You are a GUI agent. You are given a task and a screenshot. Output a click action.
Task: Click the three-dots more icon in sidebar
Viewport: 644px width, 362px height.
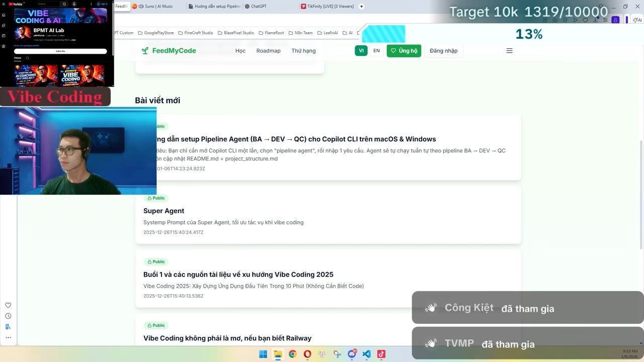coord(8,337)
